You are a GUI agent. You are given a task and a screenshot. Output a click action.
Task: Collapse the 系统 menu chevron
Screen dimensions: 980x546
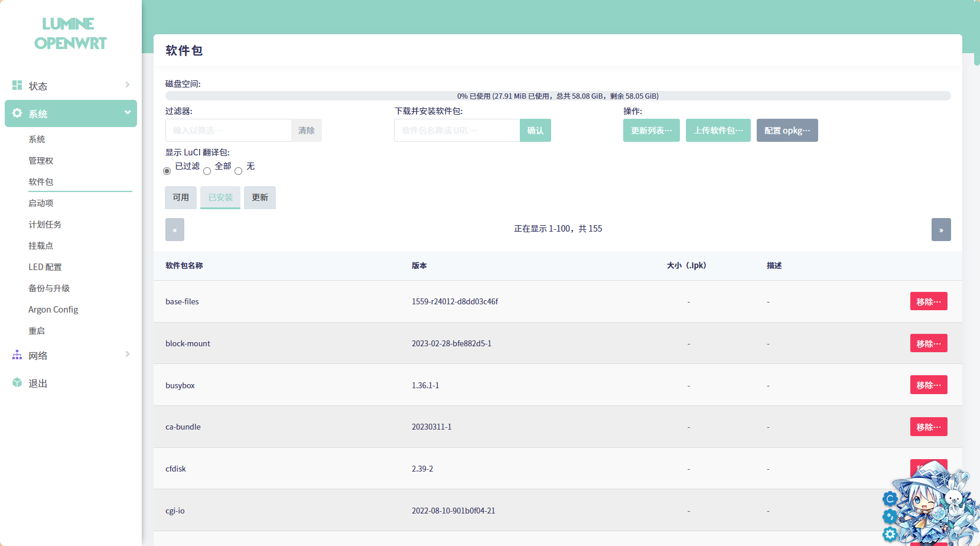127,113
